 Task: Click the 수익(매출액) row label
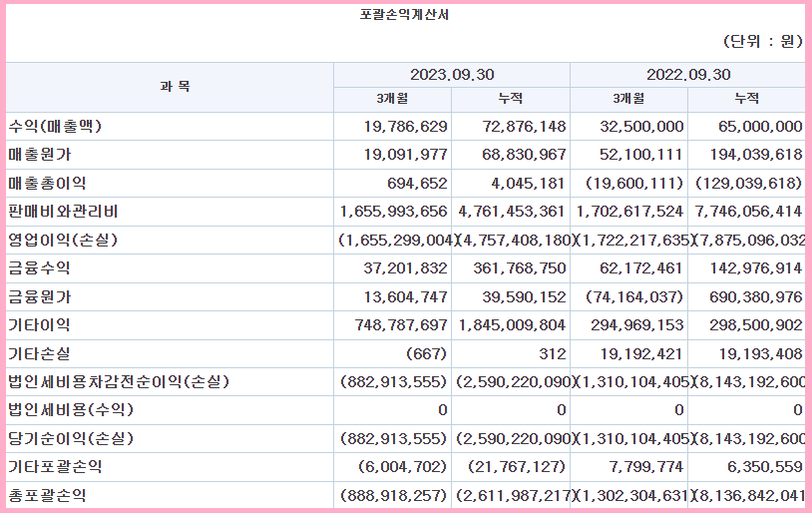point(55,126)
